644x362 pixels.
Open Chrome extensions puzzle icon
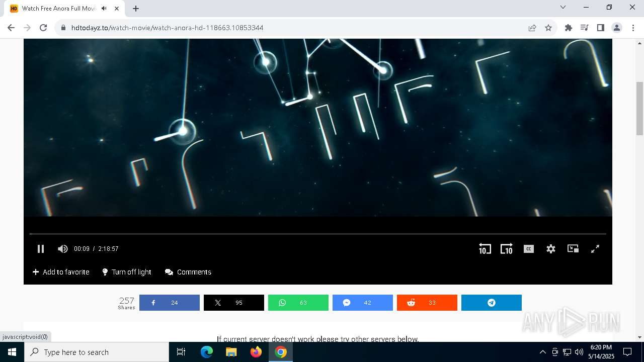[x=569, y=28]
